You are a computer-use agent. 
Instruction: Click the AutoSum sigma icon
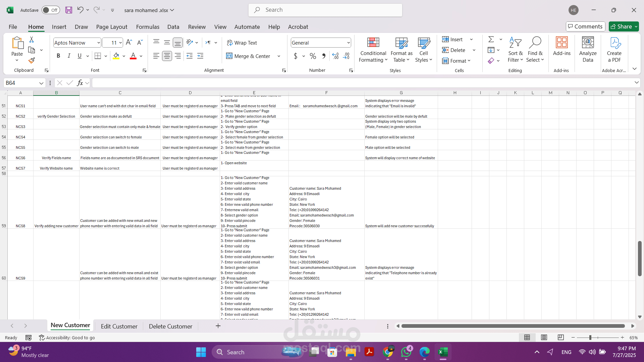tap(491, 40)
